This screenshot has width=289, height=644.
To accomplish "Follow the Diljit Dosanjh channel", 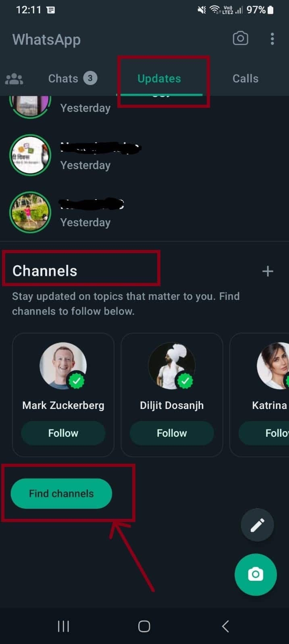I will pos(172,433).
